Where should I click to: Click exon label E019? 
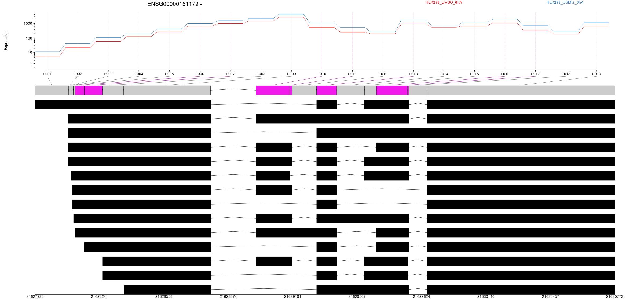[597, 74]
